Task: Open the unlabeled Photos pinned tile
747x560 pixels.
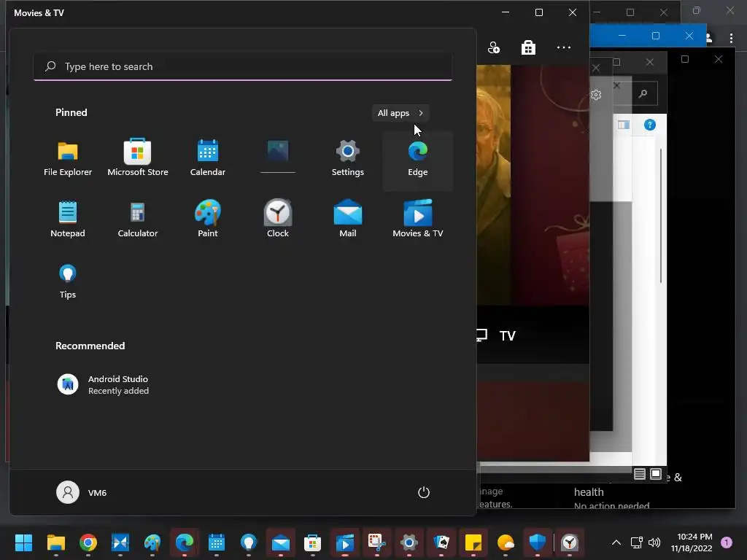Action: (x=278, y=157)
